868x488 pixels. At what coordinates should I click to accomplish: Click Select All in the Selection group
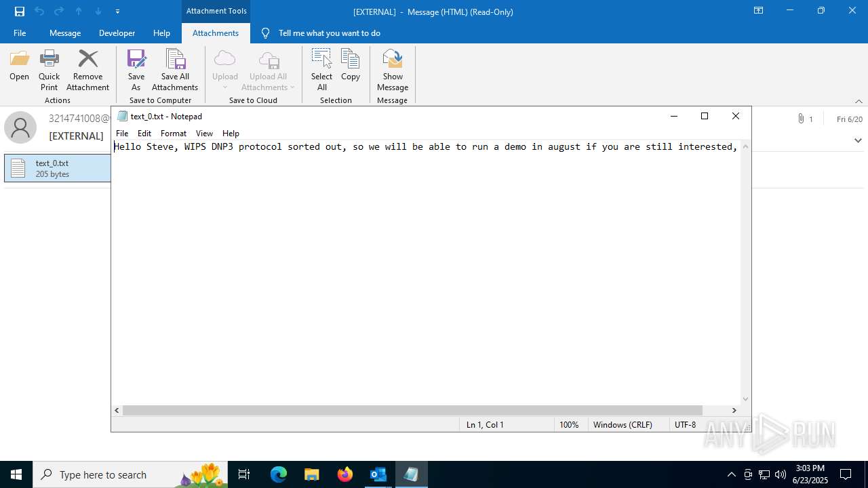click(321, 70)
